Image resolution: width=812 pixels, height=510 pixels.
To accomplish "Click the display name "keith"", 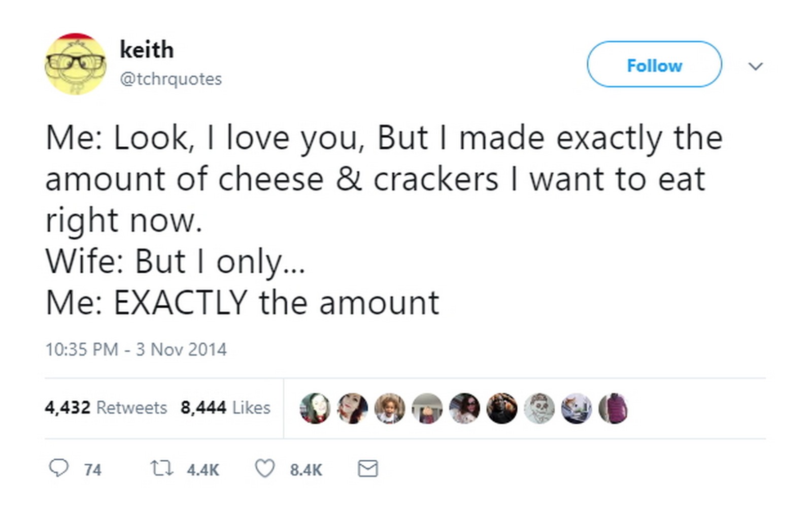I will coord(147,50).
